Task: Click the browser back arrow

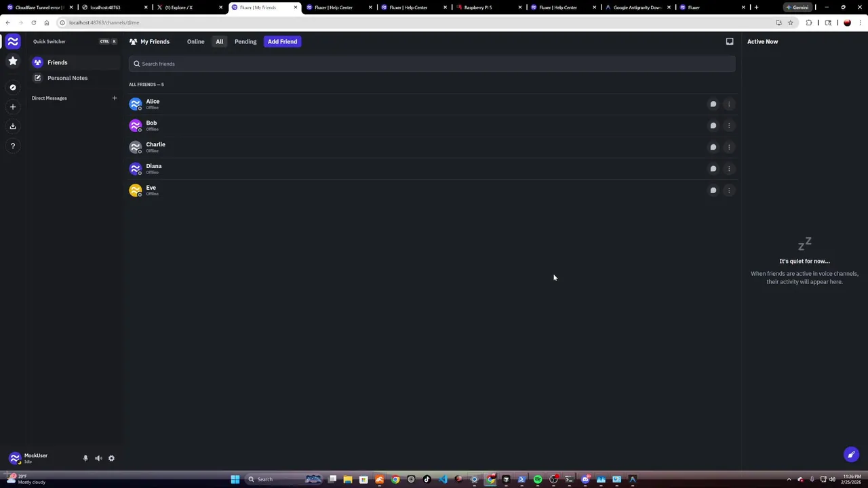Action: (x=7, y=22)
